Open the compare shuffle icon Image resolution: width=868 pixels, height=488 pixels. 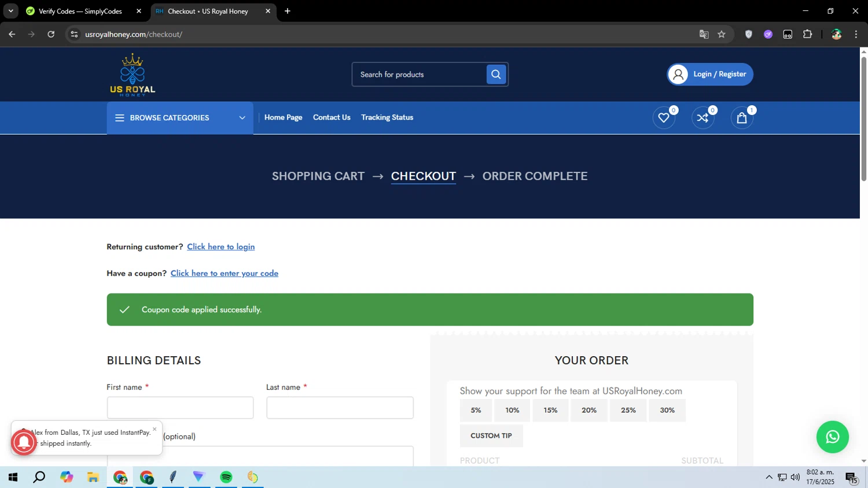click(703, 118)
